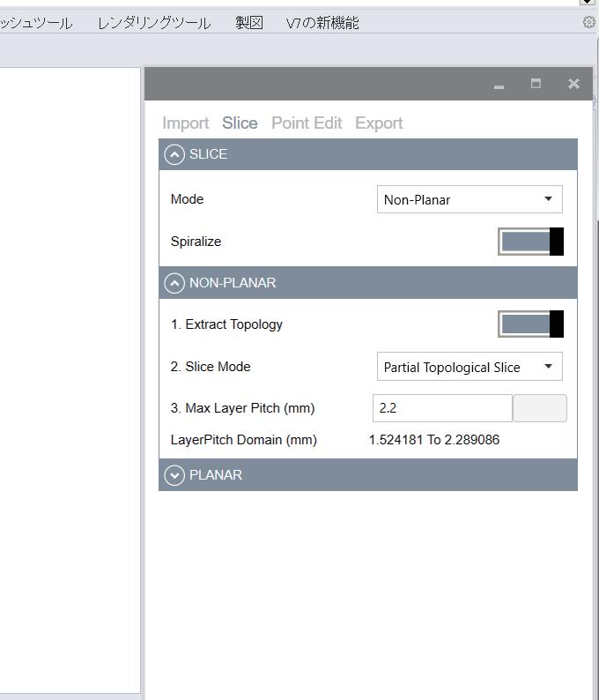Viewport: 599px width, 700px height.
Task: Maximize the slicer panel window
Action: click(536, 84)
